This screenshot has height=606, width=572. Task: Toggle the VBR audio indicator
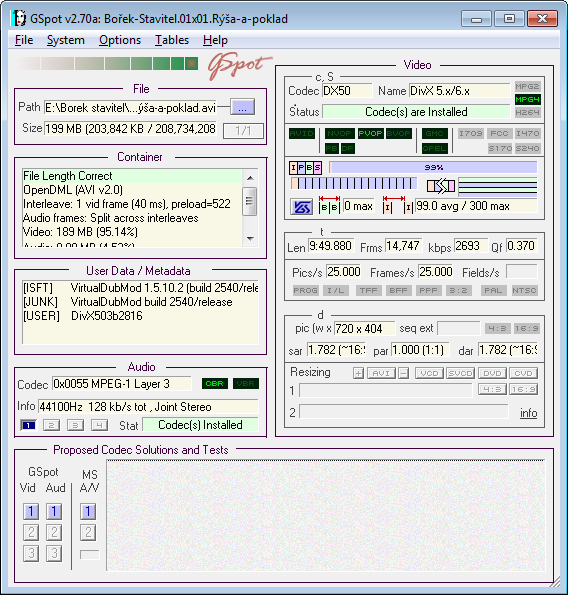click(x=246, y=384)
